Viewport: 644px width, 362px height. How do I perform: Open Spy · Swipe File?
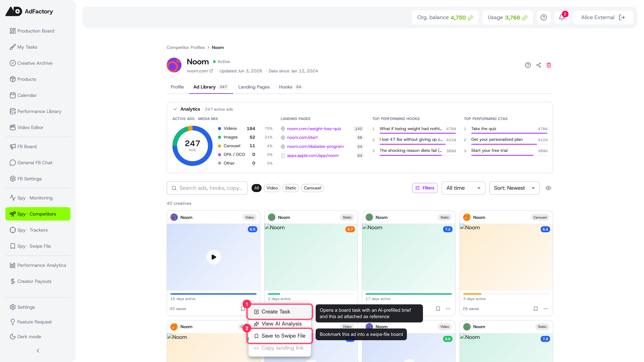(x=38, y=246)
